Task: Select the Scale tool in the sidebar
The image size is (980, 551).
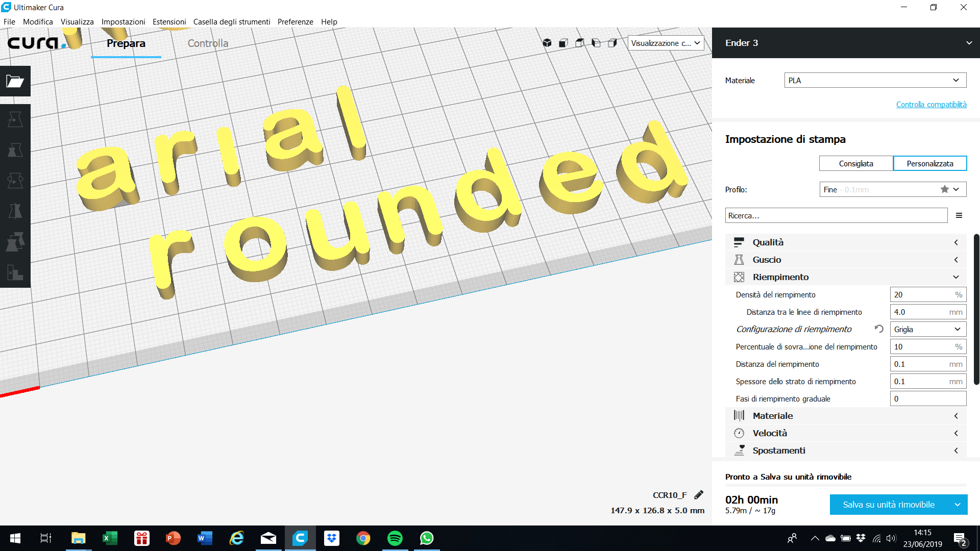Action: (15, 150)
